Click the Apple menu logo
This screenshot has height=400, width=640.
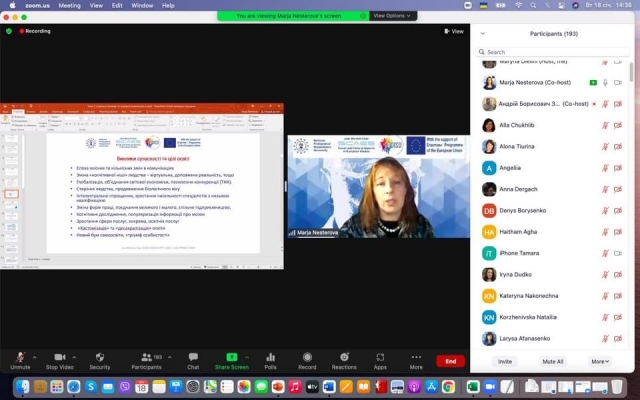pos(12,5)
